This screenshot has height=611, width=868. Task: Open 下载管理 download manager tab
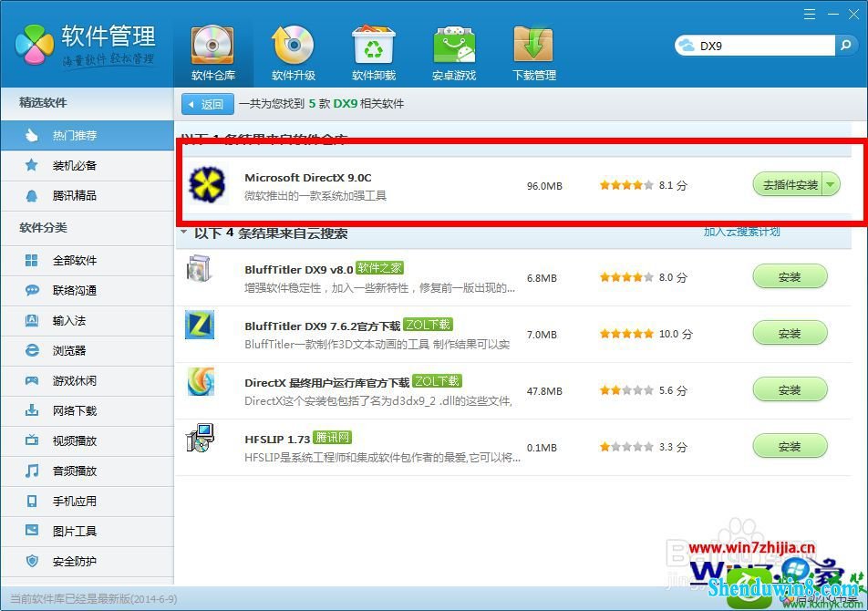click(x=533, y=54)
